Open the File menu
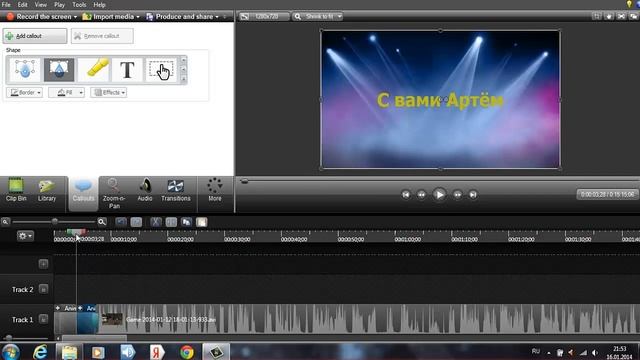Viewport: 640px width, 360px height. pyautogui.click(x=6, y=5)
